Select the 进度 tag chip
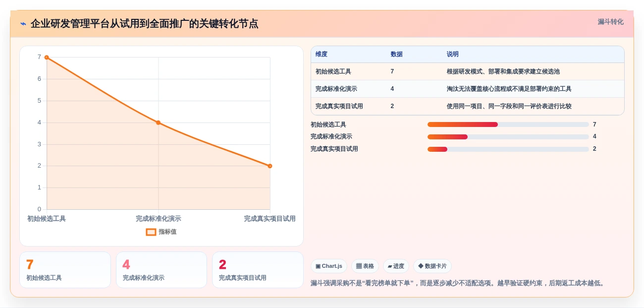The height and width of the screenshot is (308, 644). pos(396,266)
